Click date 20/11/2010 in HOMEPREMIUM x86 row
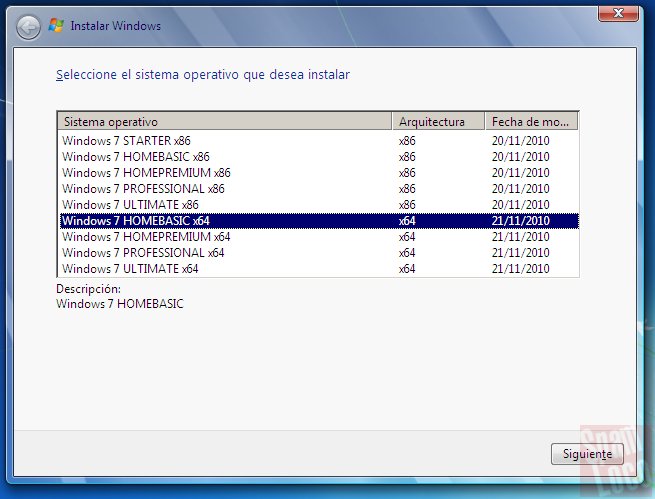The width and height of the screenshot is (655, 499). [520, 172]
